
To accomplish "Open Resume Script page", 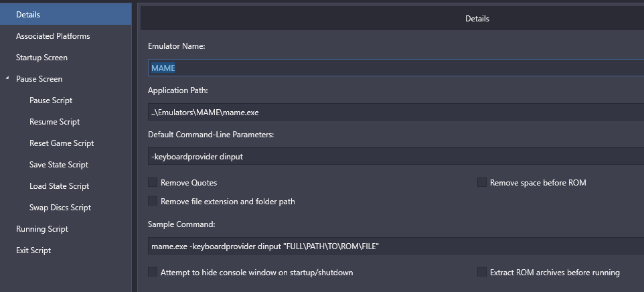I will [54, 122].
